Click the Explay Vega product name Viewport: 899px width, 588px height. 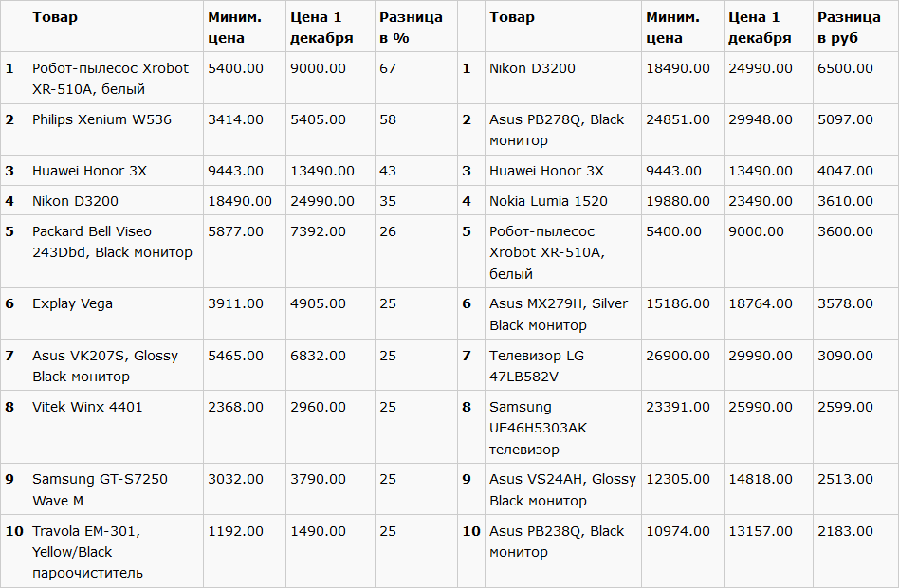[72, 303]
